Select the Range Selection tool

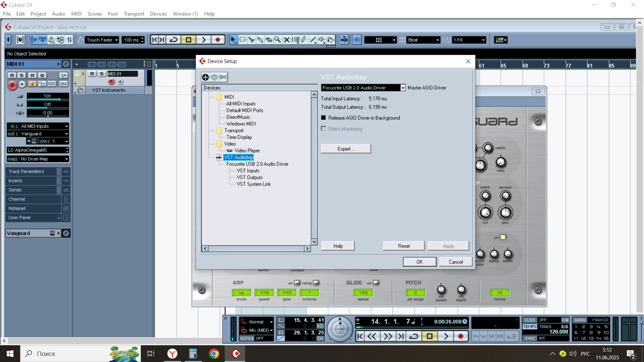(243, 40)
